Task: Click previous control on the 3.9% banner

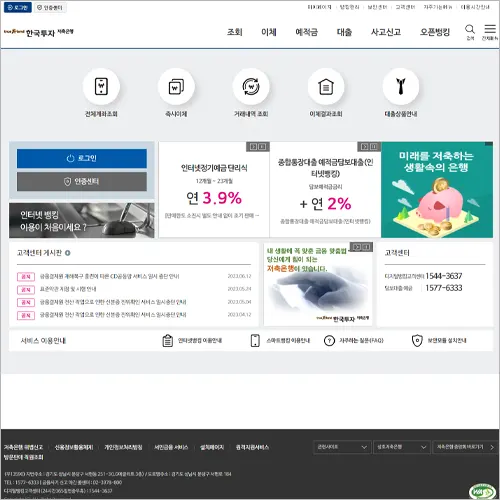Action: (x=253, y=147)
